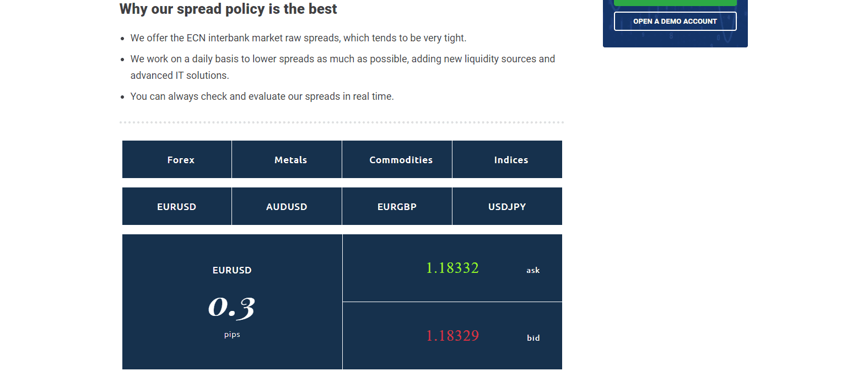Select the EURGBP currency pair
Screen dimensions: 868x376
(x=397, y=206)
